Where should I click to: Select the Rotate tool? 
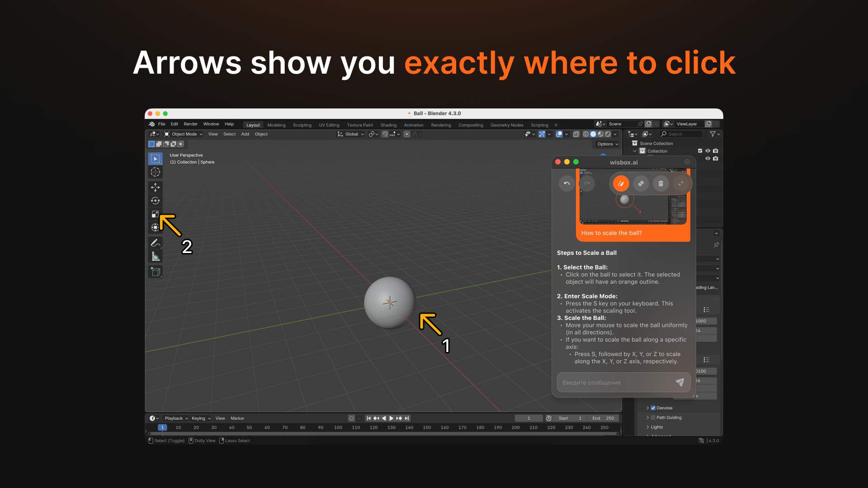(155, 201)
